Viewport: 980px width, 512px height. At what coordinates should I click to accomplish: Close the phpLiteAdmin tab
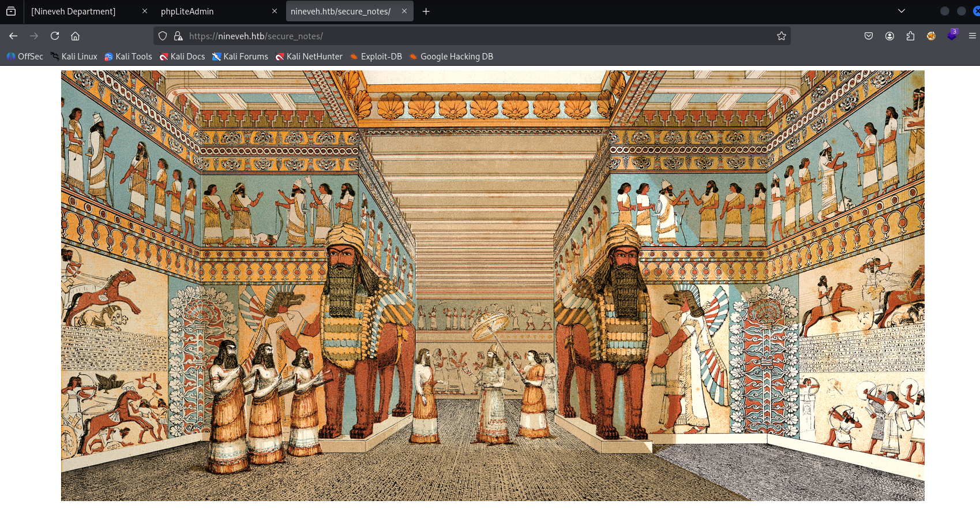coord(275,11)
